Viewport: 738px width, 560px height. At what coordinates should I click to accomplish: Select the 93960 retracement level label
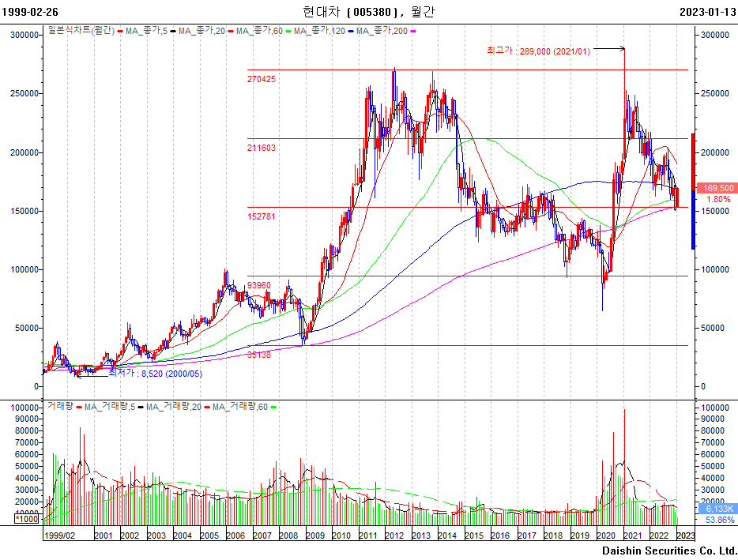pos(259,285)
